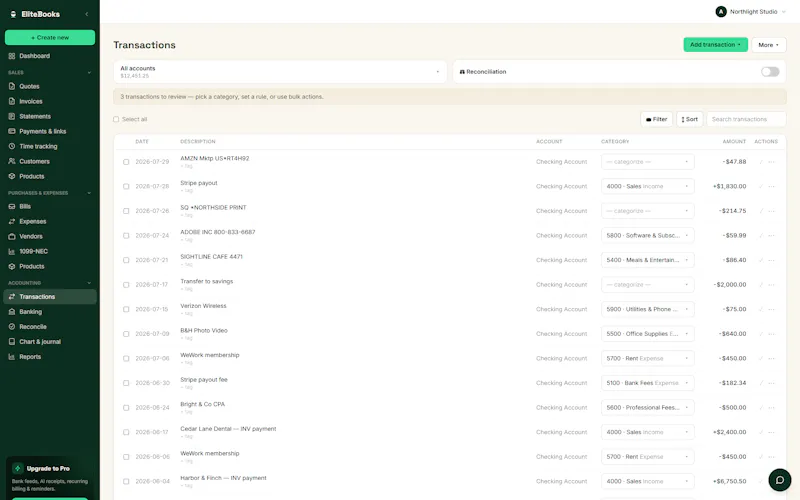Select the SQ *NORTHSIDE PRINT checkbox

tap(126, 211)
